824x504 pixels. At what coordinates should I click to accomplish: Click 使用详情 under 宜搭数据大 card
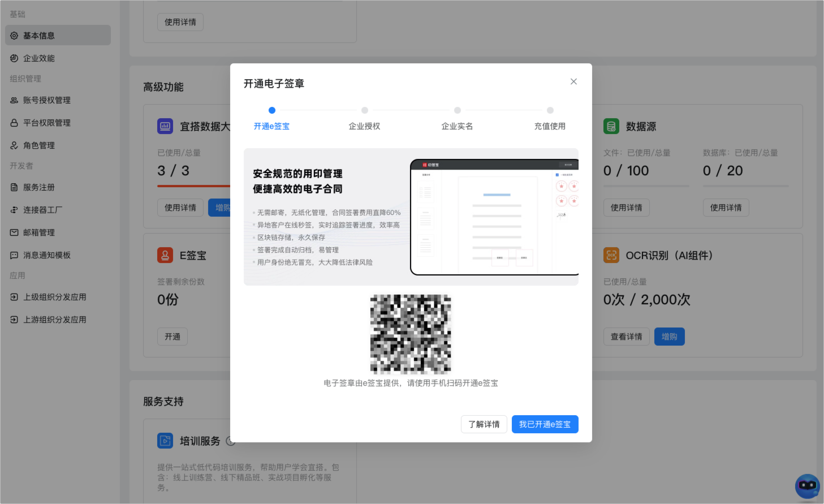pyautogui.click(x=180, y=208)
